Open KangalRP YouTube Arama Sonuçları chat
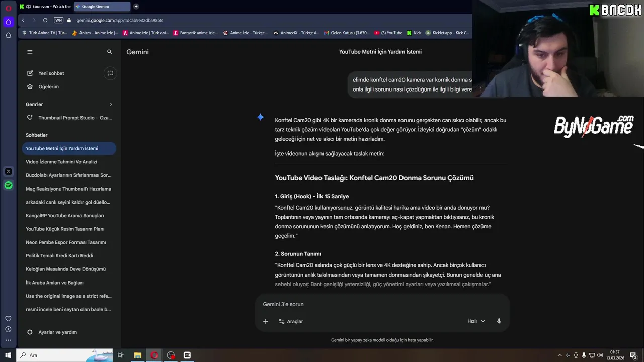The height and width of the screenshot is (362, 644). pos(69,216)
